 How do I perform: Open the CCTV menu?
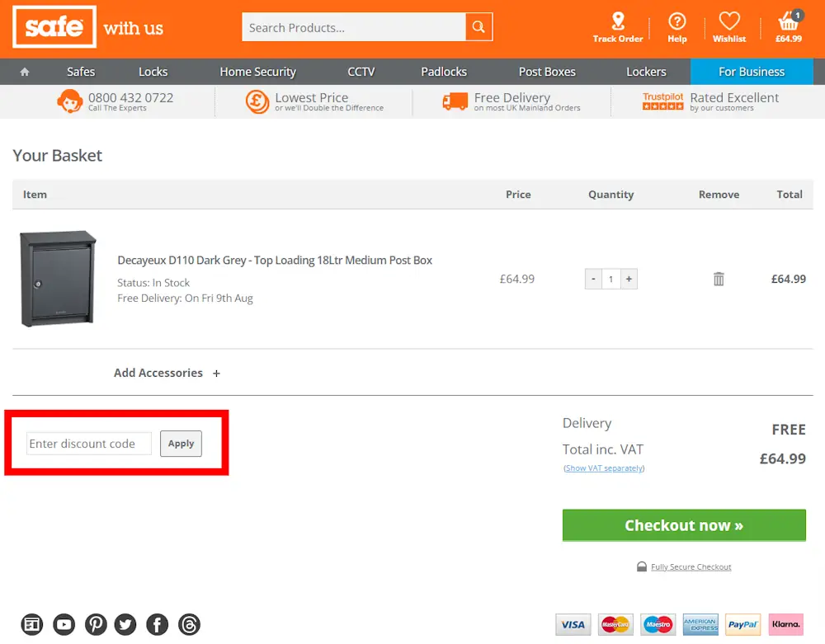(x=361, y=72)
